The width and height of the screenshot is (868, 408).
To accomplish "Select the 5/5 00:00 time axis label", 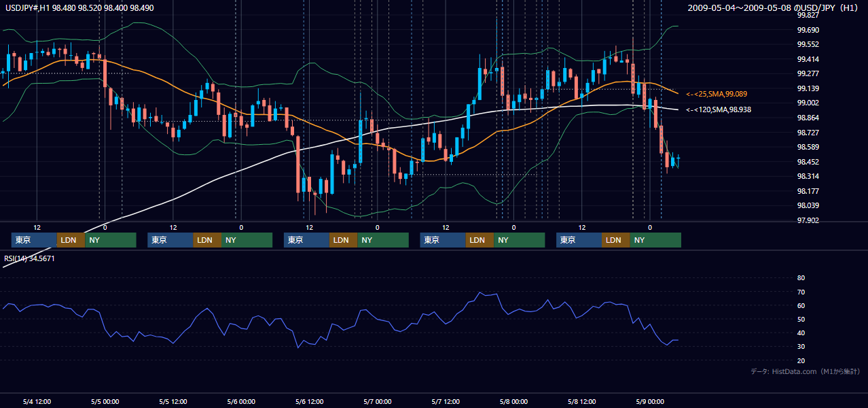I will (105, 401).
